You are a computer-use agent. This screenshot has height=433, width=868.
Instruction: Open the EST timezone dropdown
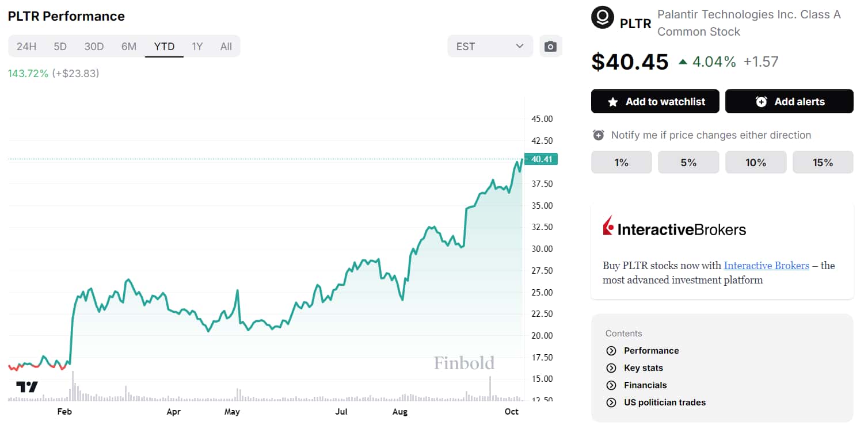(x=490, y=47)
